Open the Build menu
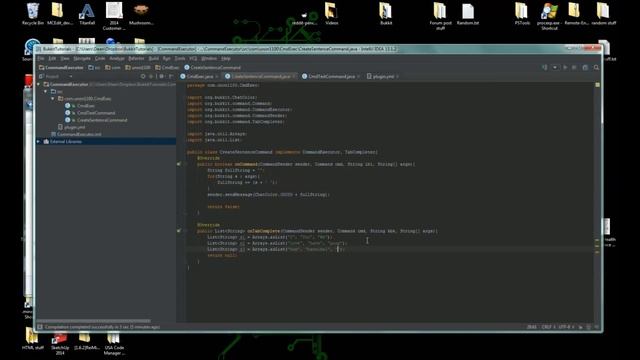 (x=153, y=58)
